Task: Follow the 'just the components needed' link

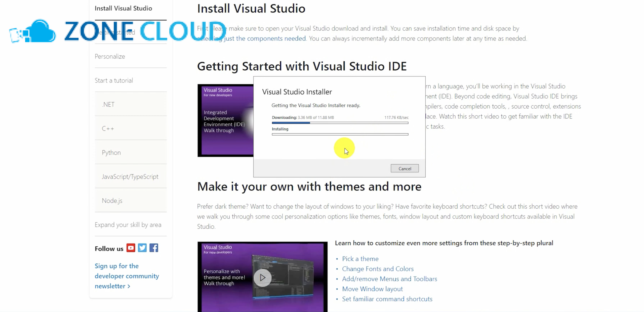Action: click(265, 38)
